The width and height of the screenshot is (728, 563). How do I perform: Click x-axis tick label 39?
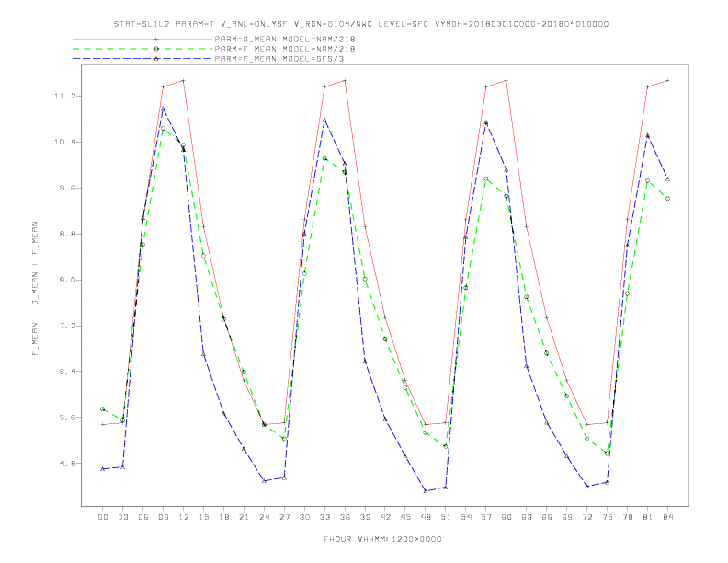[x=365, y=517]
